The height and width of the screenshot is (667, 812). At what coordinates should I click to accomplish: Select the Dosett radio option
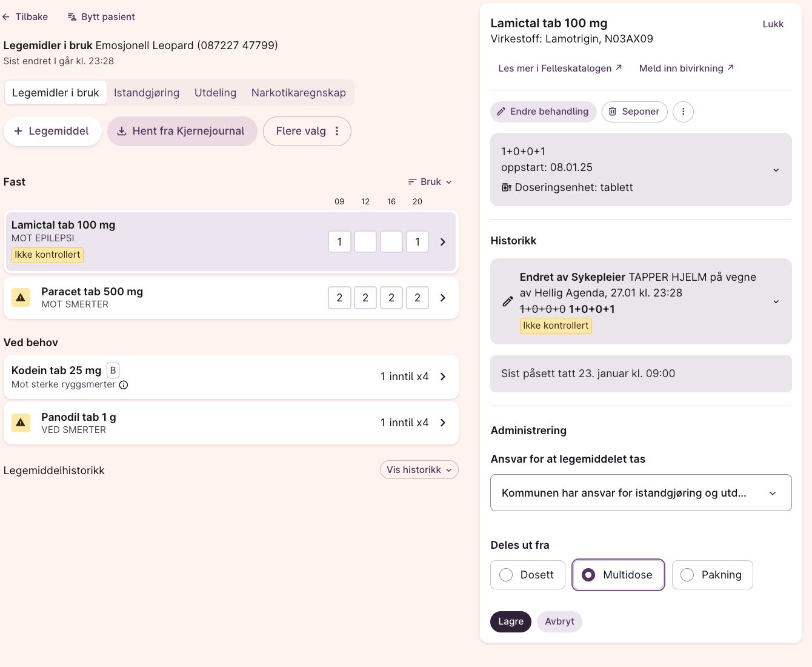tap(506, 575)
